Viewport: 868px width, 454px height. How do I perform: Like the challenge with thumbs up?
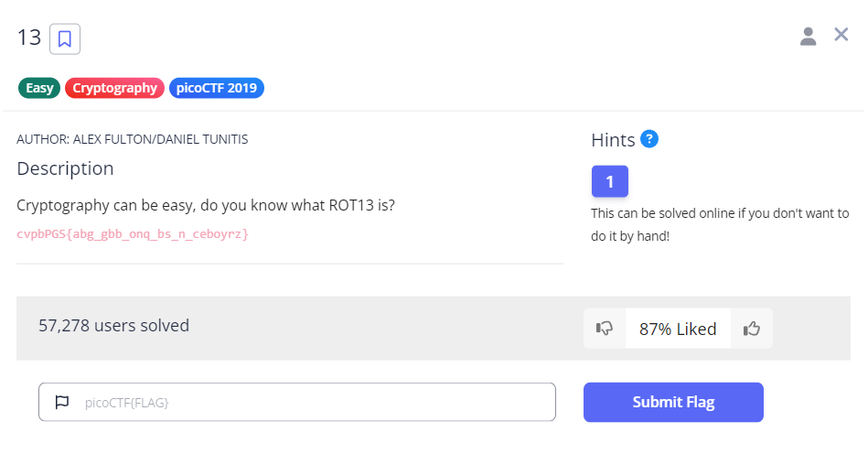752,329
